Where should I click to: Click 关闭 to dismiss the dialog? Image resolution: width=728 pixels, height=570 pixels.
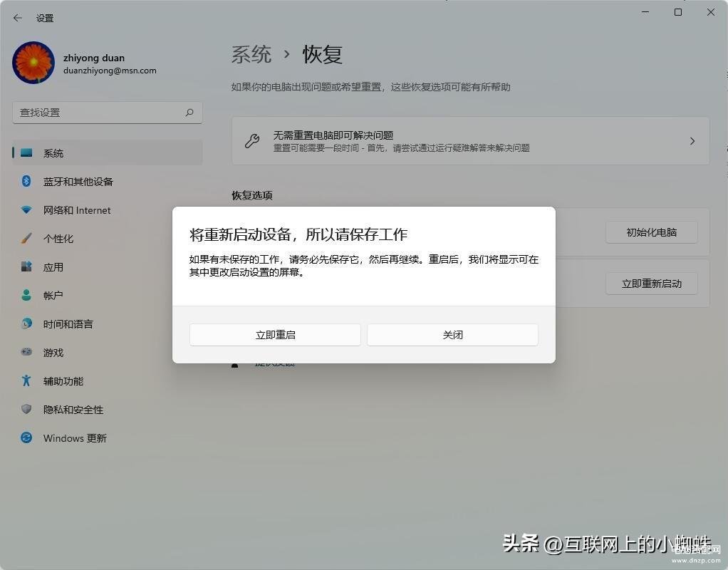(x=452, y=334)
